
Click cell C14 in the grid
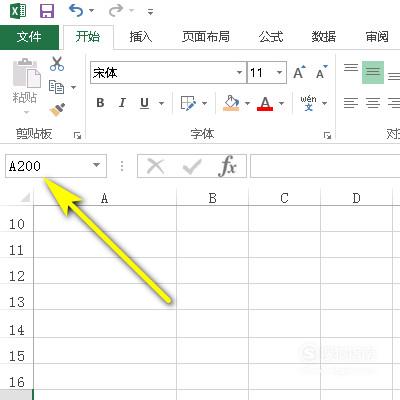point(284,324)
